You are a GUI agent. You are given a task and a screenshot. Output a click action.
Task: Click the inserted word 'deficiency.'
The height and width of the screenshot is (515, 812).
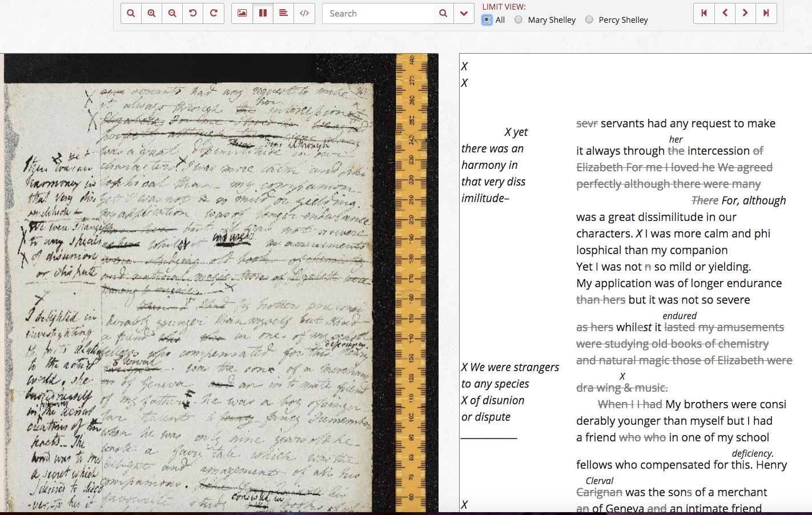[x=753, y=453]
